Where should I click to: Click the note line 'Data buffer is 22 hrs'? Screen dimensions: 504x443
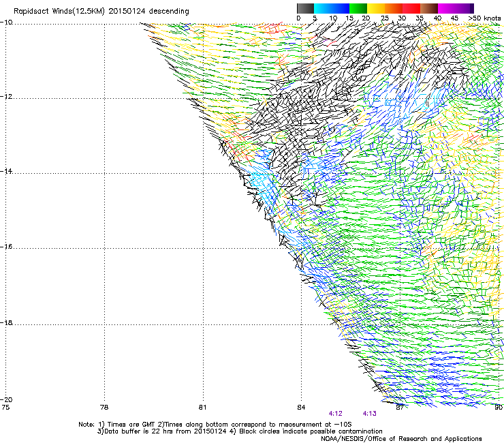click(240, 431)
